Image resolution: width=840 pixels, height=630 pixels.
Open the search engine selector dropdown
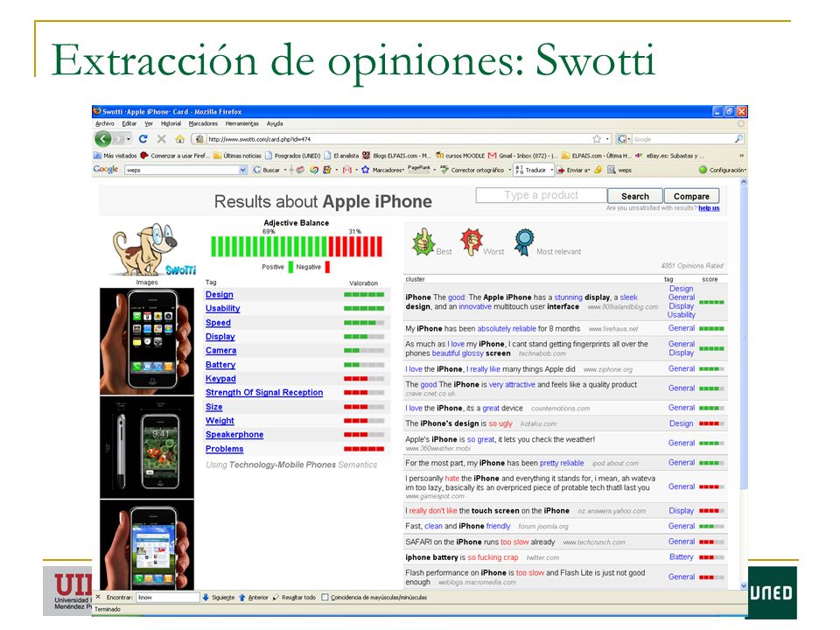(629, 139)
